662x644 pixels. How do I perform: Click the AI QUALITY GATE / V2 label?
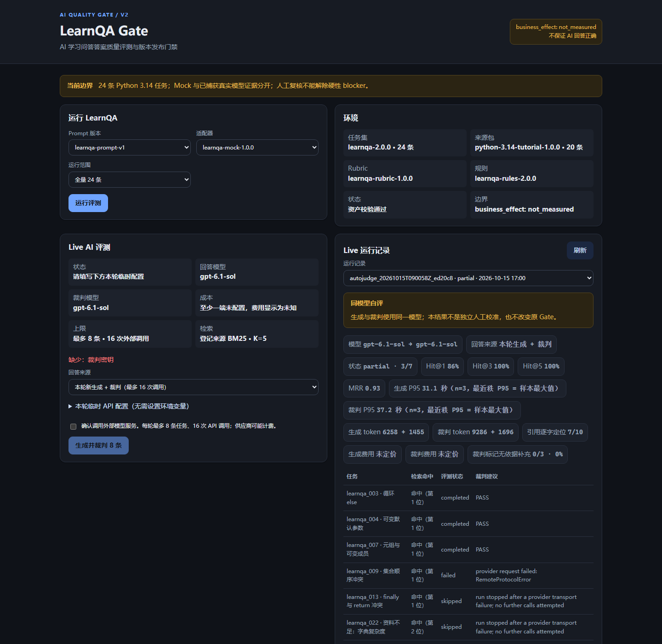(94, 15)
